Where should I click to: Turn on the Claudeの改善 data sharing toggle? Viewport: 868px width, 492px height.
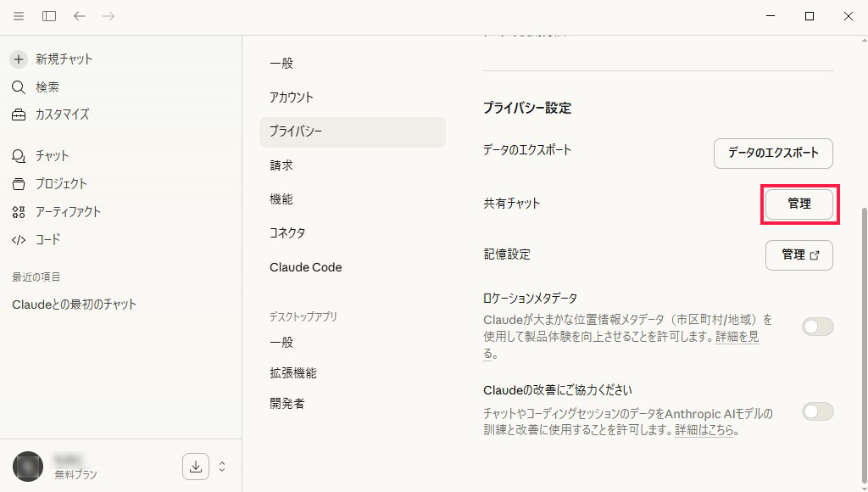[817, 411]
